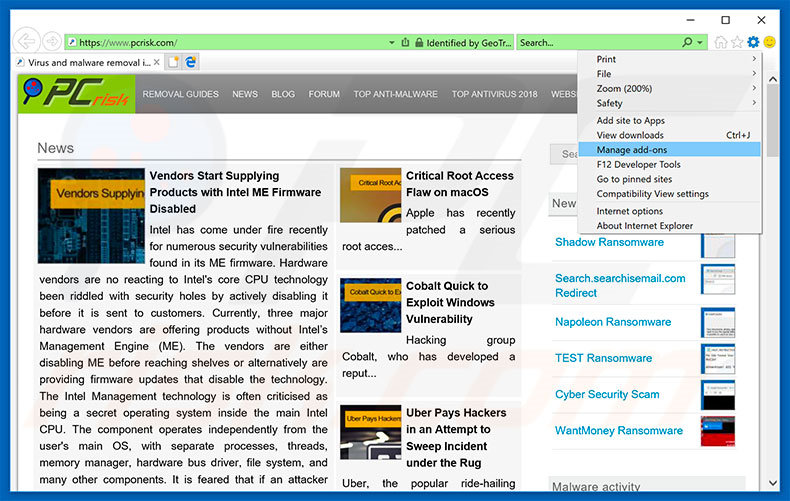Close the Virus and malware removal tab
Image resolution: width=790 pixels, height=501 pixels.
157,62
